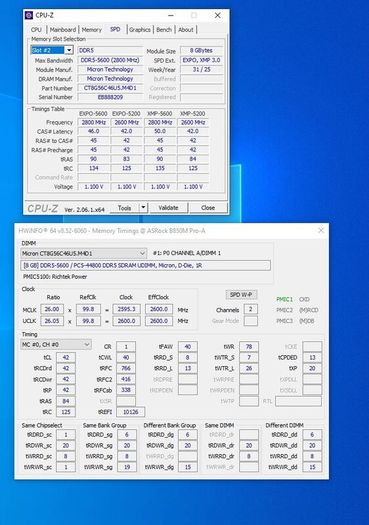
Task: Click the tCPDED value field 13
Action: pyautogui.click(x=312, y=358)
